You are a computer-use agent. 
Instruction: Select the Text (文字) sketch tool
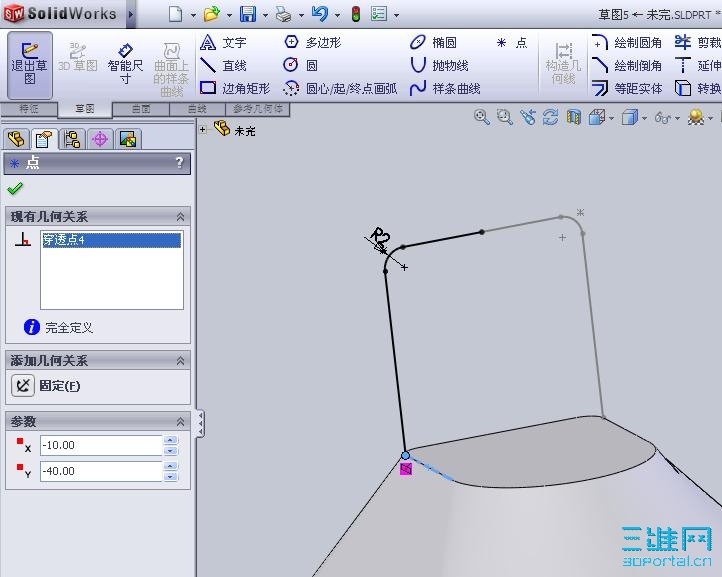pos(224,43)
